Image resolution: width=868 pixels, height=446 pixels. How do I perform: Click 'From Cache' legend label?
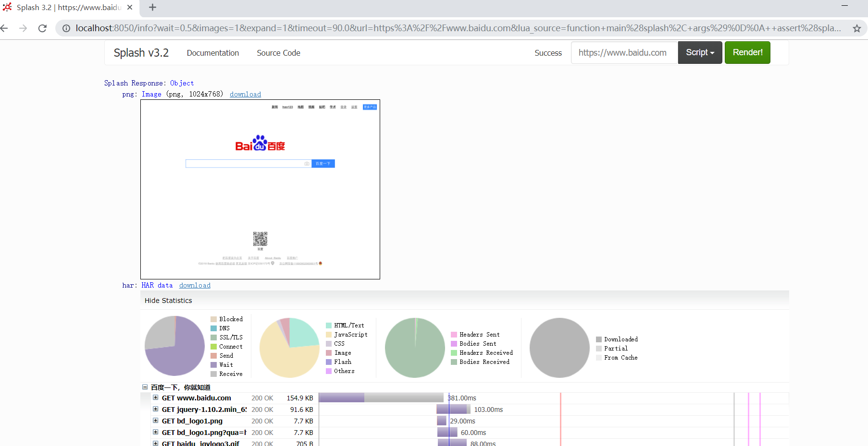click(621, 358)
